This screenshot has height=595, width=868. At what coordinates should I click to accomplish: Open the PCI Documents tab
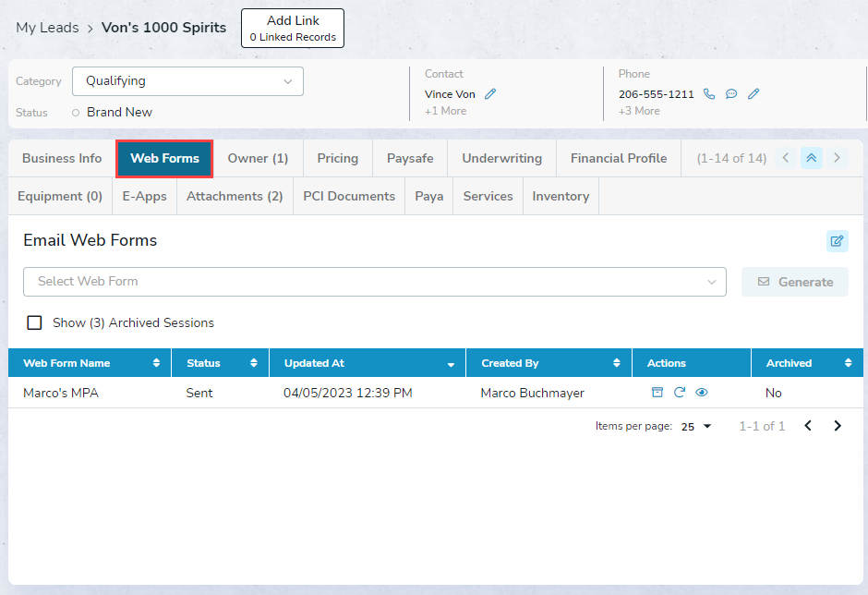[349, 196]
